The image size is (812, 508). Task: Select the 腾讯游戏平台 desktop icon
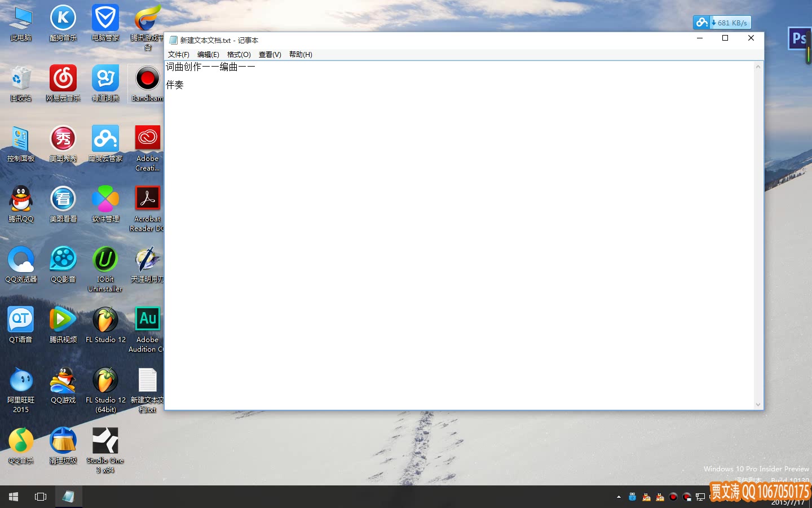148,28
